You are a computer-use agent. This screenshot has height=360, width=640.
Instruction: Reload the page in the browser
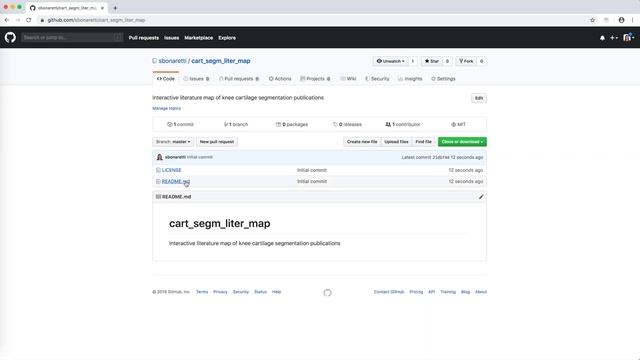point(29,20)
